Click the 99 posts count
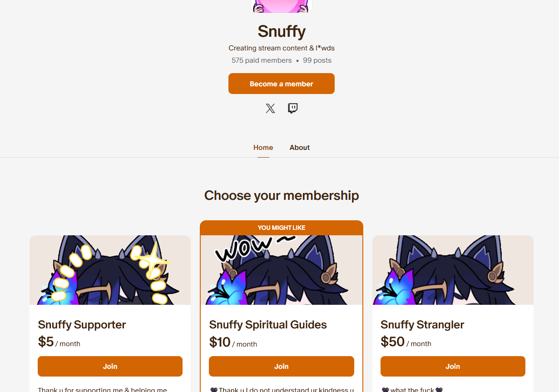 317,60
